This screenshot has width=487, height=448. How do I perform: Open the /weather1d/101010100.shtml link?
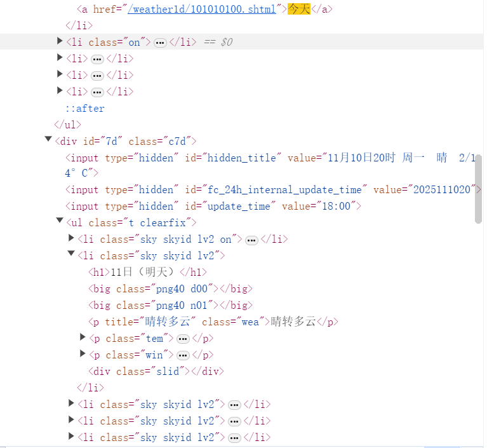coord(202,9)
